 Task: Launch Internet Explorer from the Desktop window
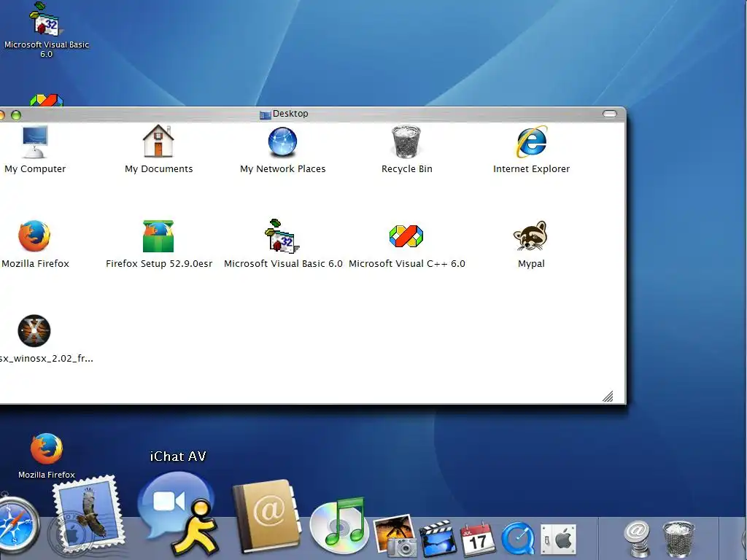[x=532, y=141]
